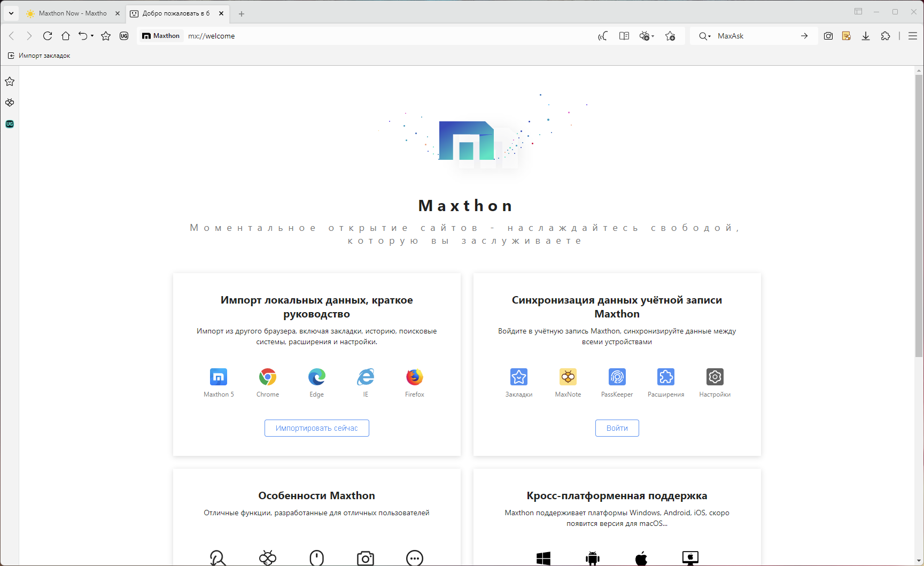This screenshot has height=566, width=924.
Task: Click the UG toolbar icon
Action: (x=124, y=36)
